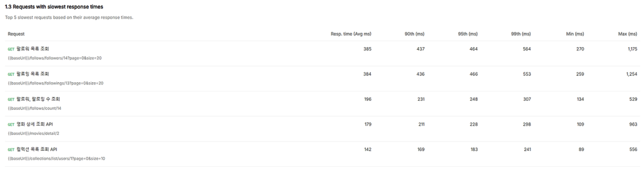Click the GET badge beside 팔로잉 목록 조회

click(x=11, y=74)
